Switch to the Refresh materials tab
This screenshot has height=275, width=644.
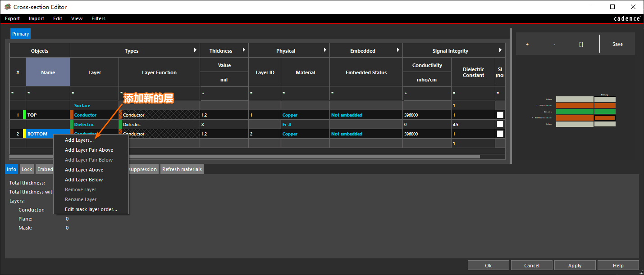pyautogui.click(x=182, y=169)
